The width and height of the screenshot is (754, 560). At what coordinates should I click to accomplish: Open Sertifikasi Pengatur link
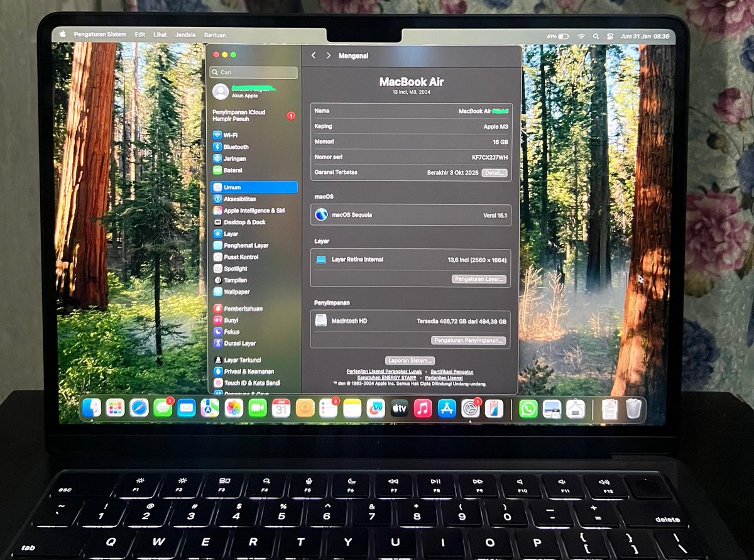click(x=452, y=371)
